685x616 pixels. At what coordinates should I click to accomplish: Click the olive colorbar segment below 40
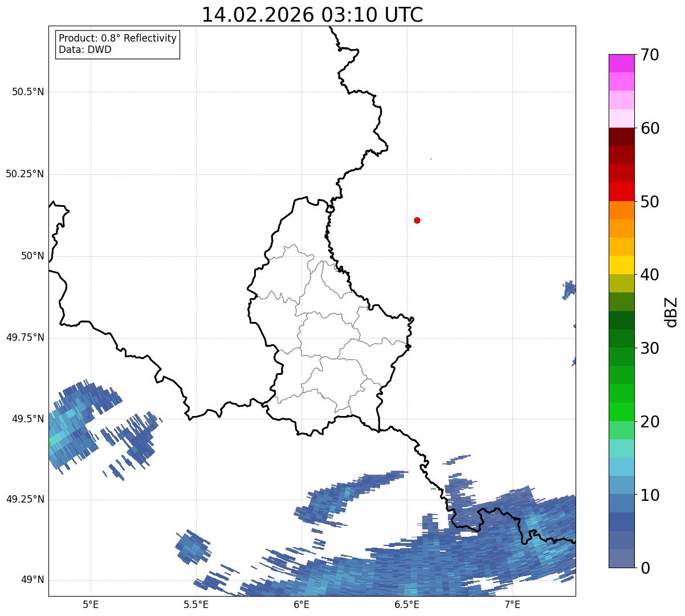(x=621, y=283)
